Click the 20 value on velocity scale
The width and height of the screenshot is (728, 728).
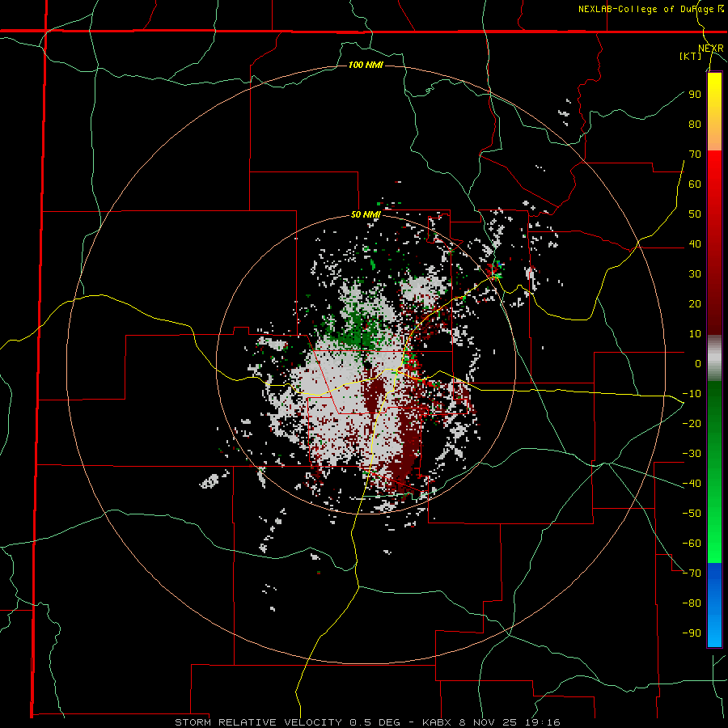click(x=695, y=304)
